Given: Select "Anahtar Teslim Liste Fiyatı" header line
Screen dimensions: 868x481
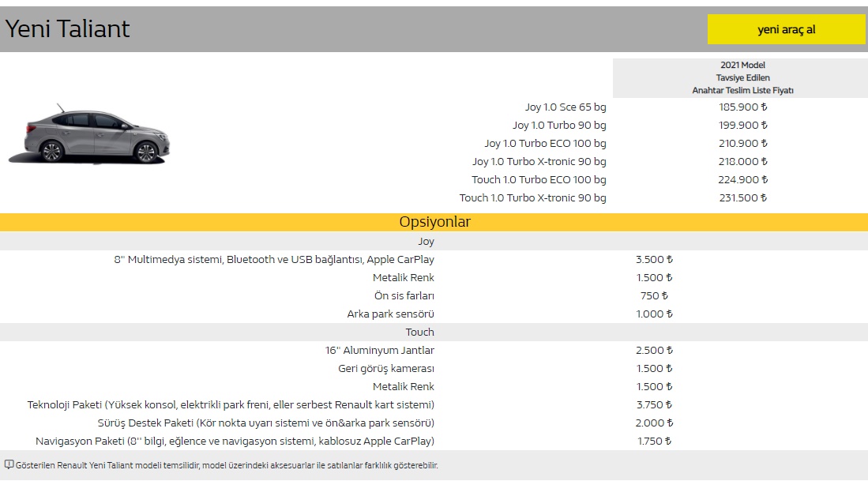Looking at the screenshot, I should click(743, 90).
